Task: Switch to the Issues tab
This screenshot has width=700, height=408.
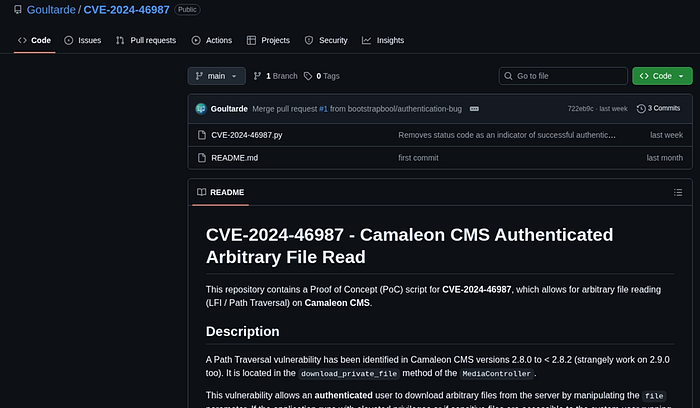Action: (x=83, y=40)
